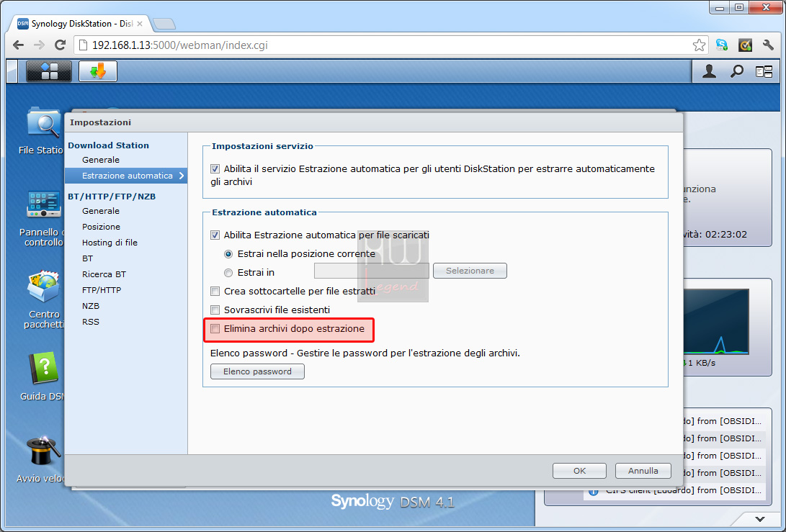Select the Estrai in radio button

tap(228, 273)
